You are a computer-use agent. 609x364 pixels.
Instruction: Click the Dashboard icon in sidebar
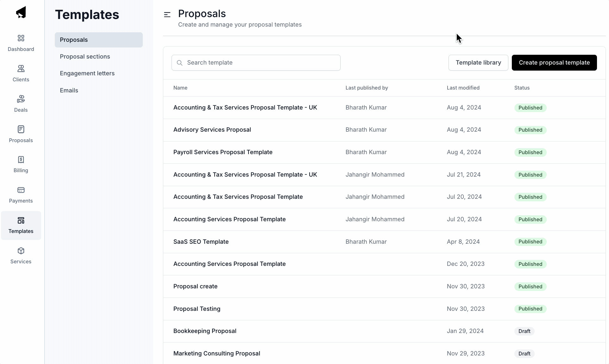click(x=21, y=38)
